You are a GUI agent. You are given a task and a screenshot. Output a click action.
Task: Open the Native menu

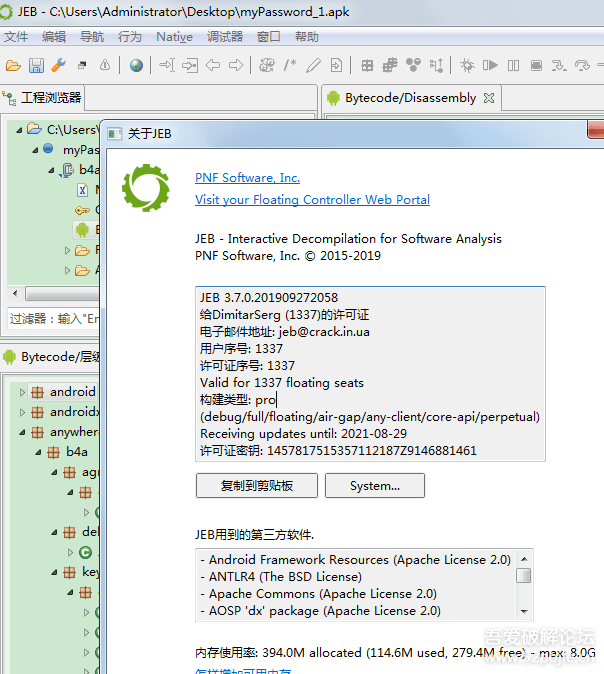tap(175, 37)
